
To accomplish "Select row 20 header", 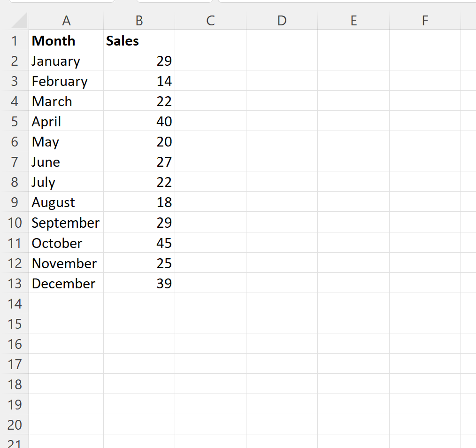I will tap(15, 425).
